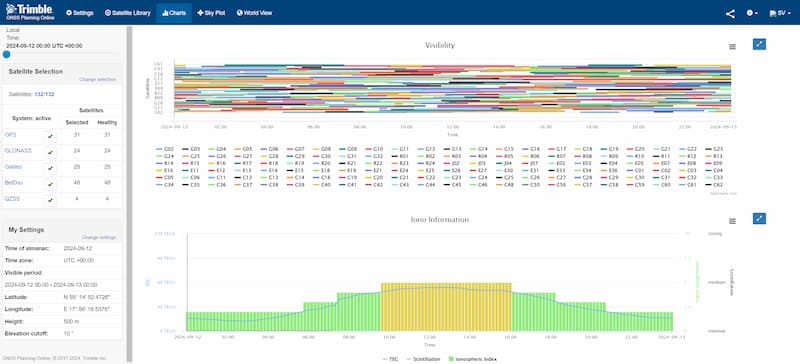This screenshot has height=364, width=800.
Task: Click the Latitude value N 59° 14' 52.4726"
Action: click(x=86, y=297)
